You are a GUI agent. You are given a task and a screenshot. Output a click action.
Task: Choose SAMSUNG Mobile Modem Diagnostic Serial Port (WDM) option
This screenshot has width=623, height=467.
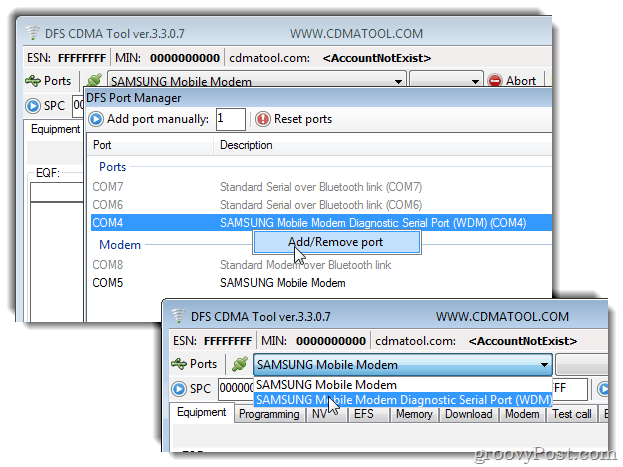pyautogui.click(x=402, y=399)
